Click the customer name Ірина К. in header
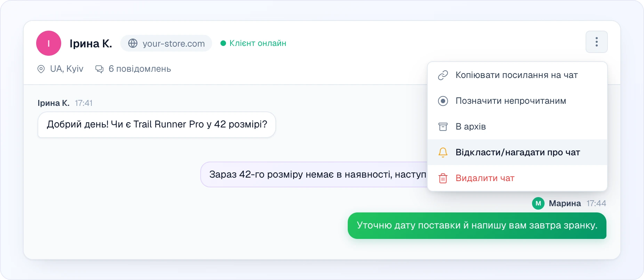Image resolution: width=644 pixels, height=280 pixels. 91,44
